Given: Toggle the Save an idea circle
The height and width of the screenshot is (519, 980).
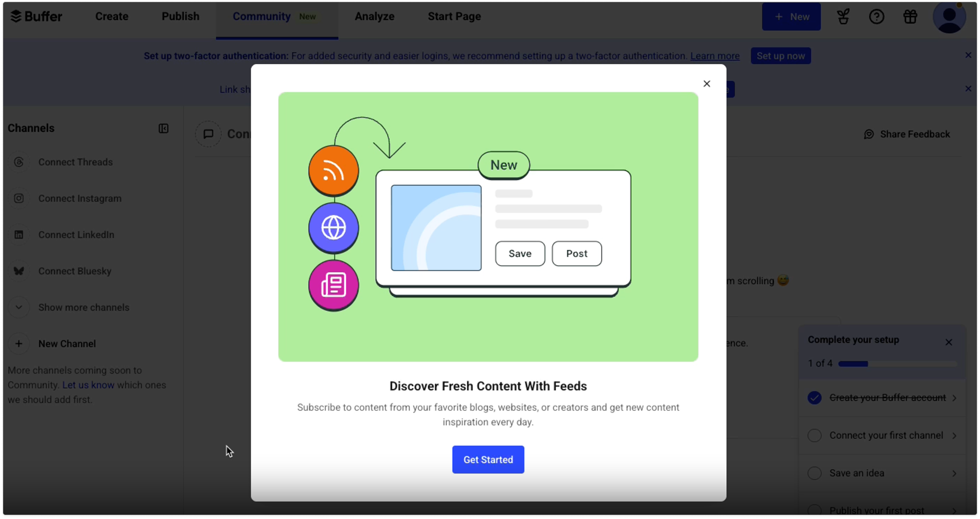Looking at the screenshot, I should coord(814,474).
